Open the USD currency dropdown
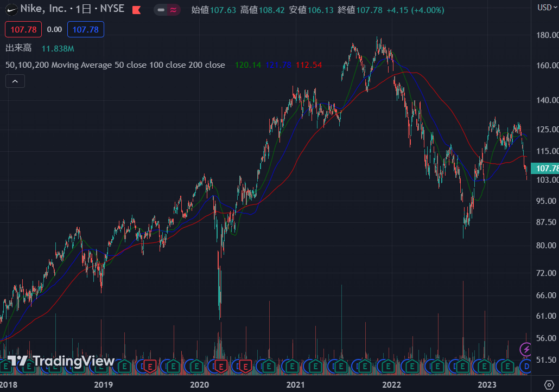Viewport: 559px width, 392px height. click(x=548, y=8)
